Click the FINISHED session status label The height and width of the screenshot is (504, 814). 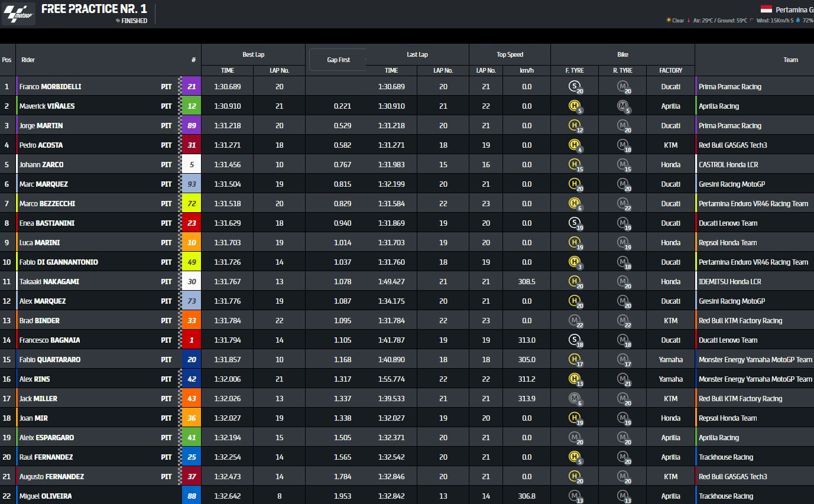point(134,21)
